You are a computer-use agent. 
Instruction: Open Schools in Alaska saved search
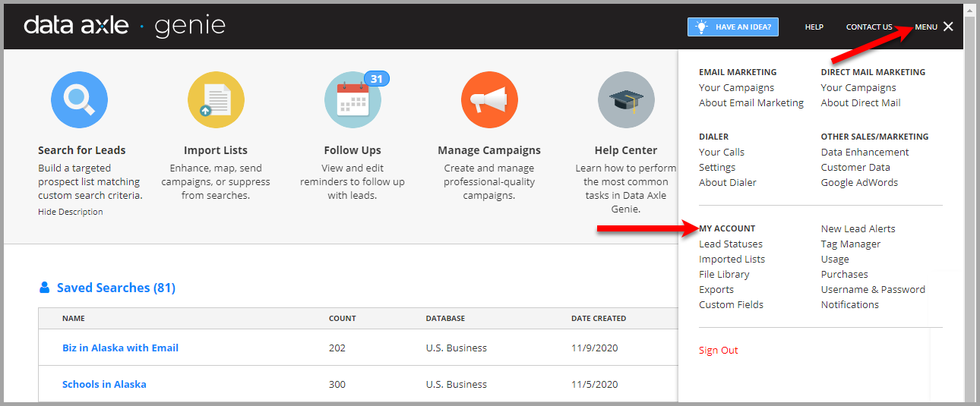pyautogui.click(x=104, y=384)
